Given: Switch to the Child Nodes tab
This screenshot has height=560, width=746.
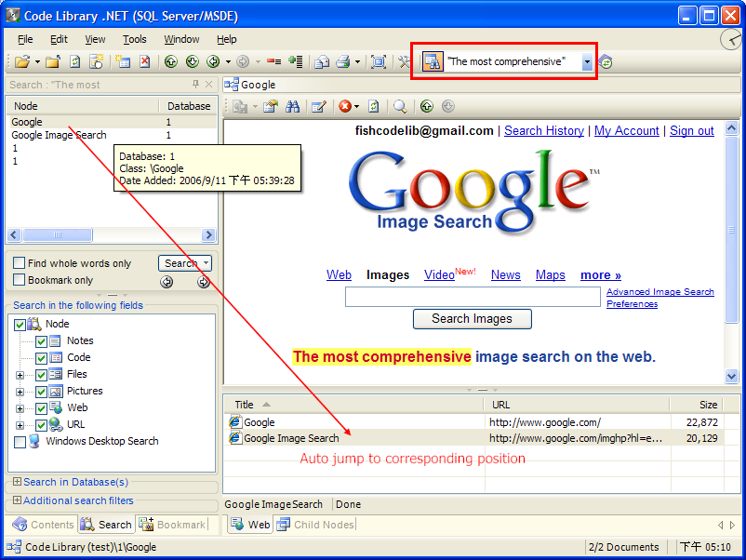Looking at the screenshot, I should click(316, 525).
